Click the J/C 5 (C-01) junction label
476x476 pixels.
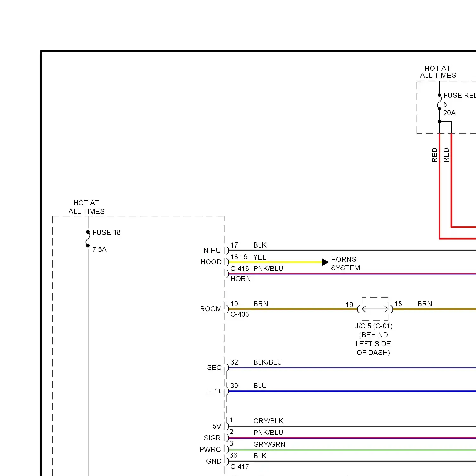374,326
